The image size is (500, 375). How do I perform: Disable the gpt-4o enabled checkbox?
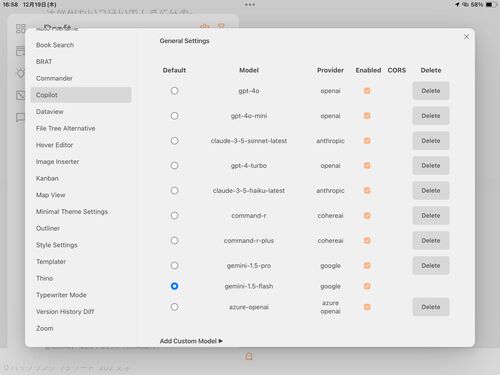click(367, 91)
